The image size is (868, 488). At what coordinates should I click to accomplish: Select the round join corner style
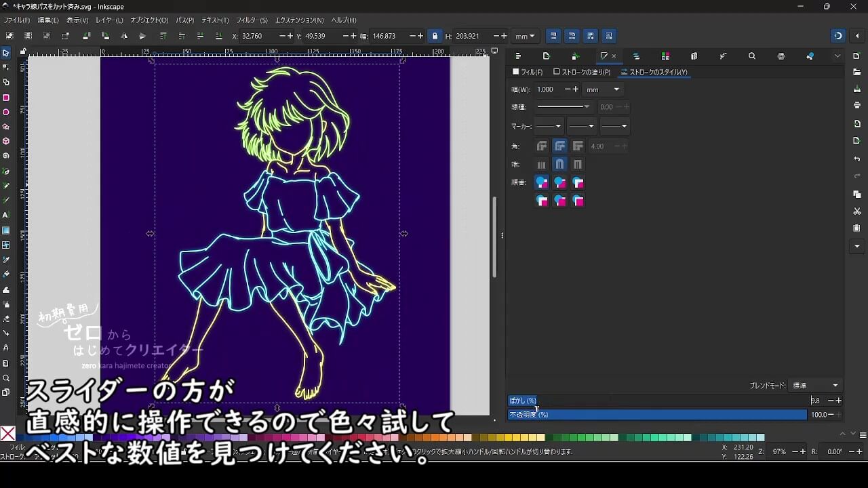559,146
